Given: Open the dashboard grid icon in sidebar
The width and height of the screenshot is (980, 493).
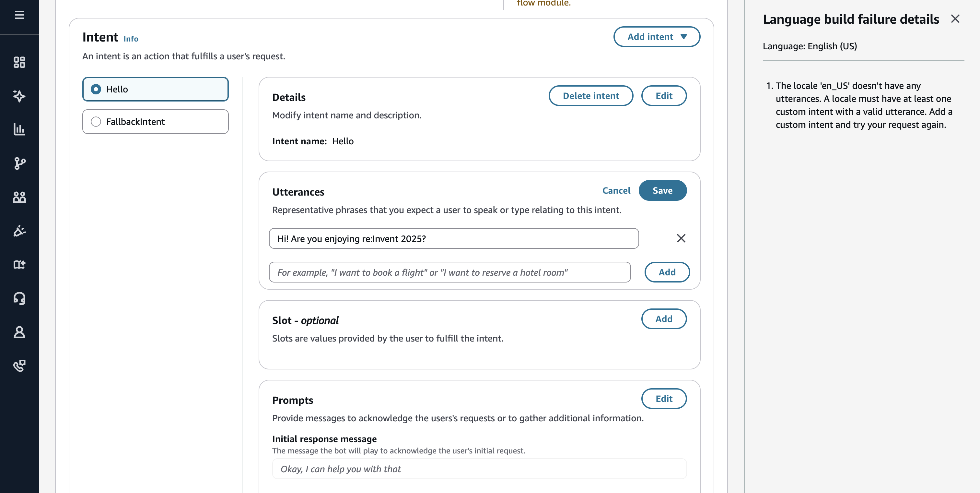Looking at the screenshot, I should 19,62.
